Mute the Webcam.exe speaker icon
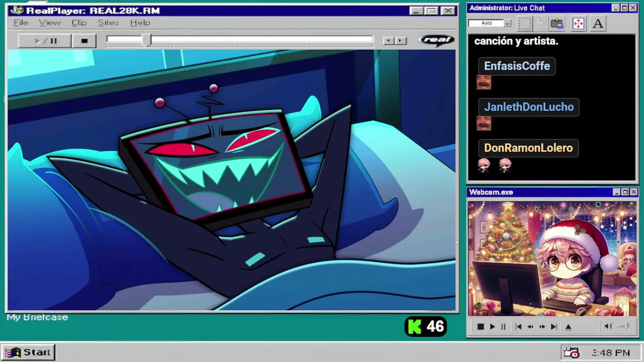 click(608, 327)
